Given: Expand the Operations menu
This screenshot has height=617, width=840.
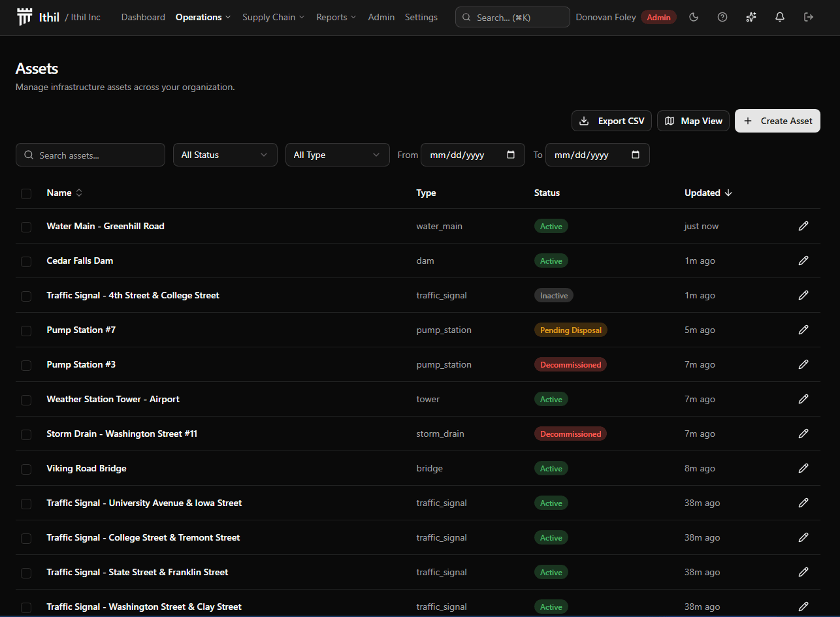Looking at the screenshot, I should coord(203,17).
